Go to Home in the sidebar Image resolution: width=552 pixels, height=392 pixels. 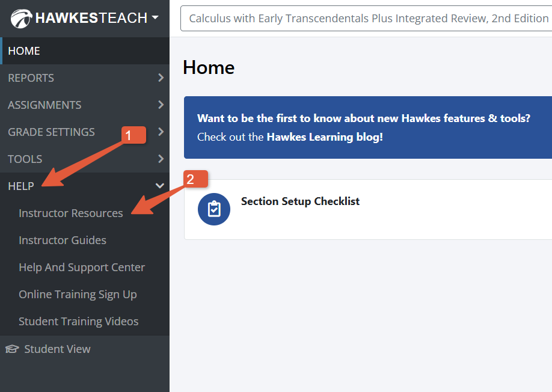(24, 51)
